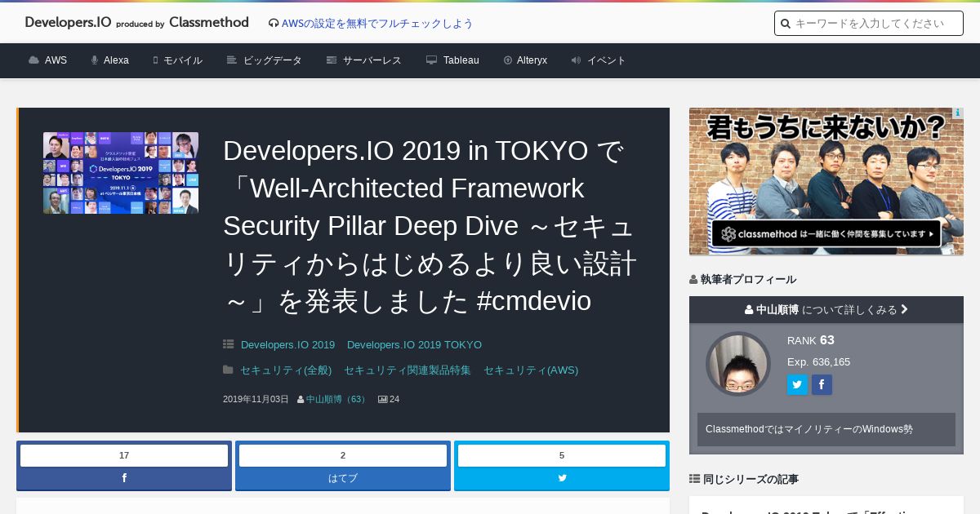The image size is (980, 514).
Task: Open the AWS free settings check link
Action: click(x=377, y=24)
